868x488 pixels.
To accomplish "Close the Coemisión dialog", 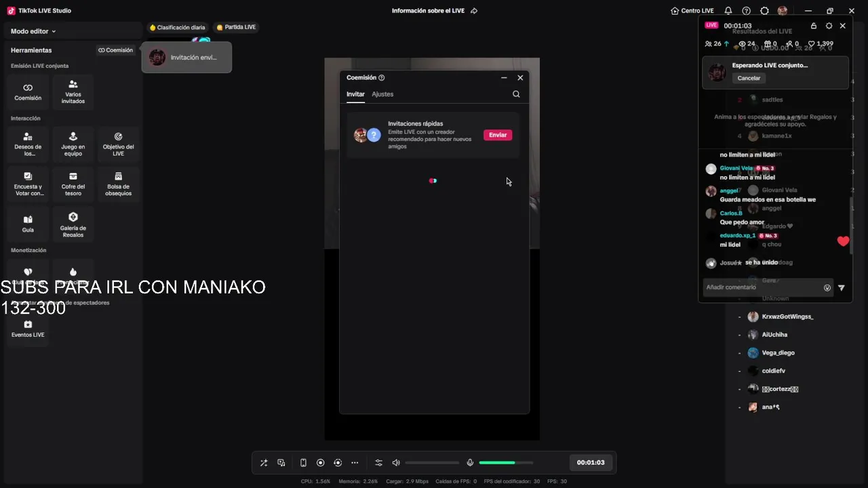I will tap(520, 78).
